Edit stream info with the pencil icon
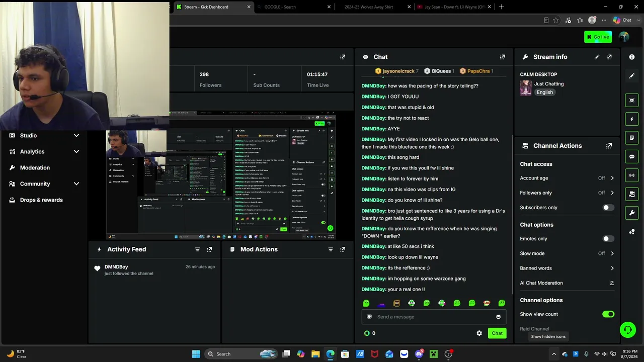The width and height of the screenshot is (644, 362). pos(597,57)
